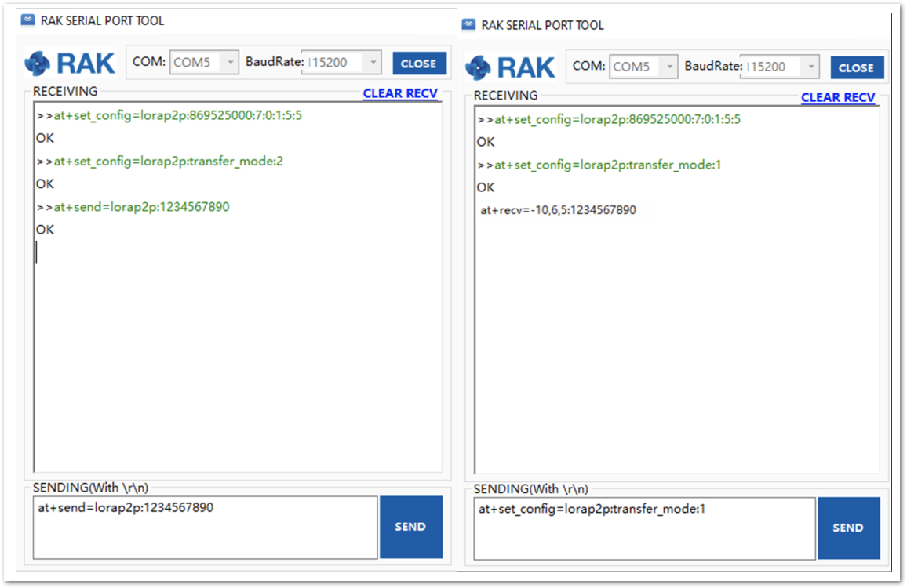
Task: Click CLEAR RECV link in right window
Action: point(838,97)
